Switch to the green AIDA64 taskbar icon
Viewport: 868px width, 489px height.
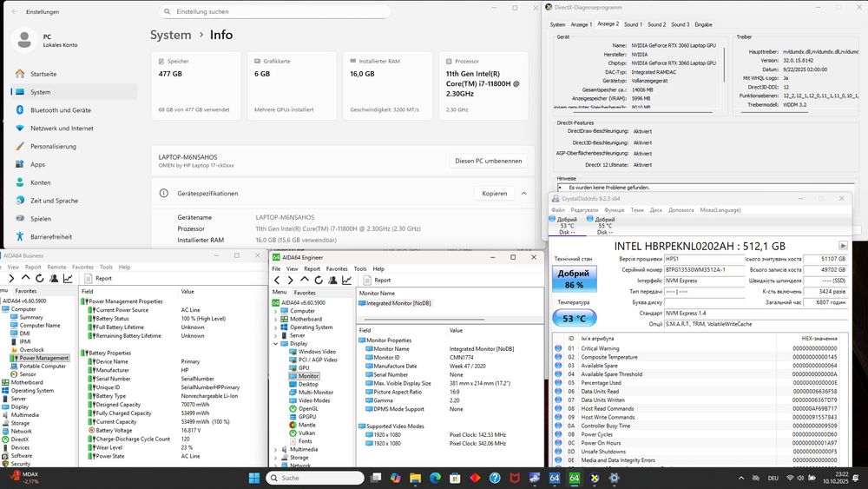pyautogui.click(x=575, y=478)
